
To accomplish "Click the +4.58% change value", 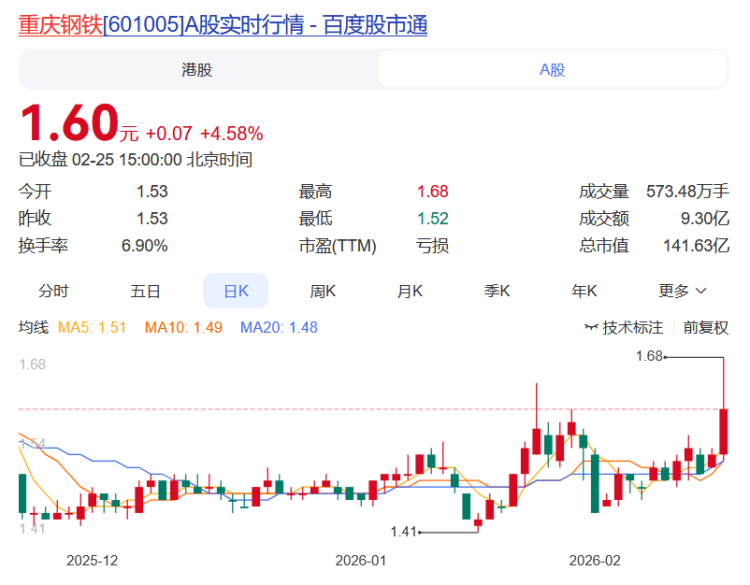I will (232, 133).
